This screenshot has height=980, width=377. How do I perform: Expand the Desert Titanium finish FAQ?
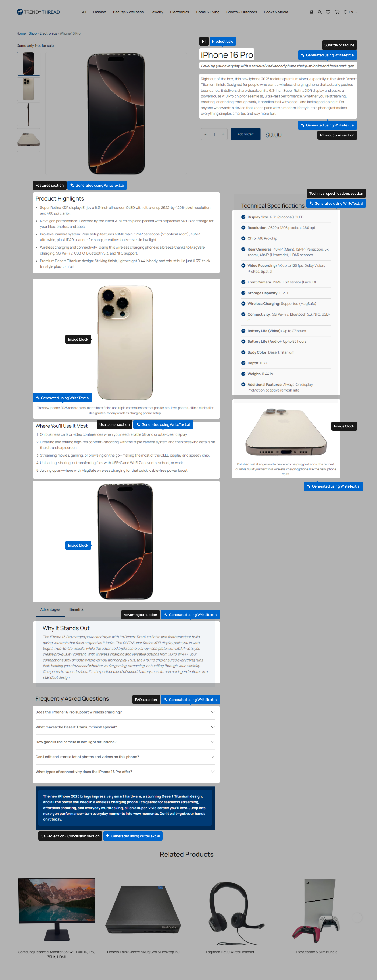(x=125, y=727)
